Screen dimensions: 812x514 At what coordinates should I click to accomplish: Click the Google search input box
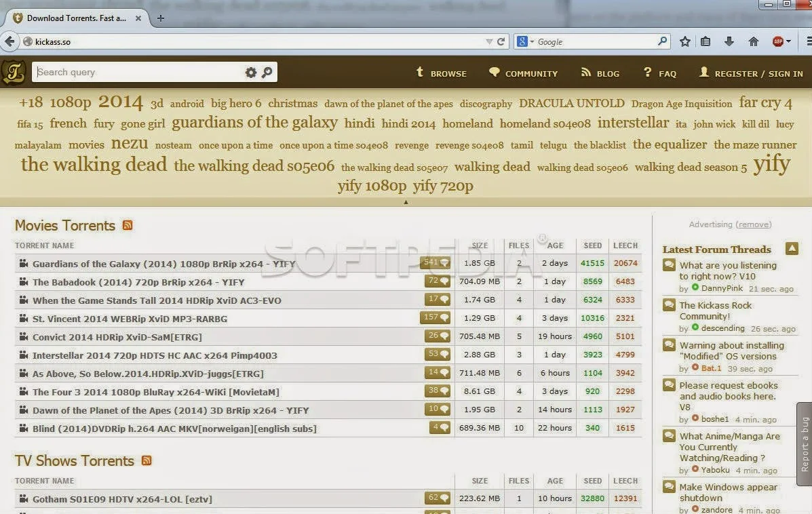coord(596,41)
